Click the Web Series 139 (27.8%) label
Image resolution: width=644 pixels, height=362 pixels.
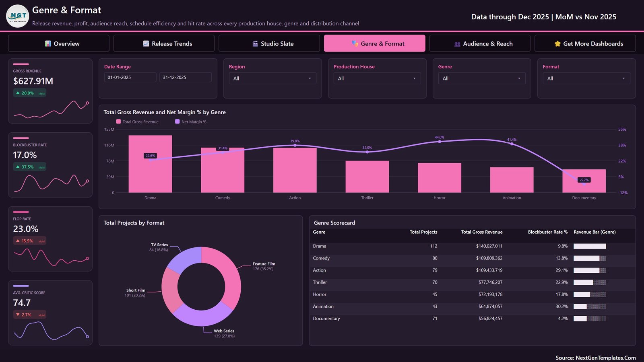(224, 333)
